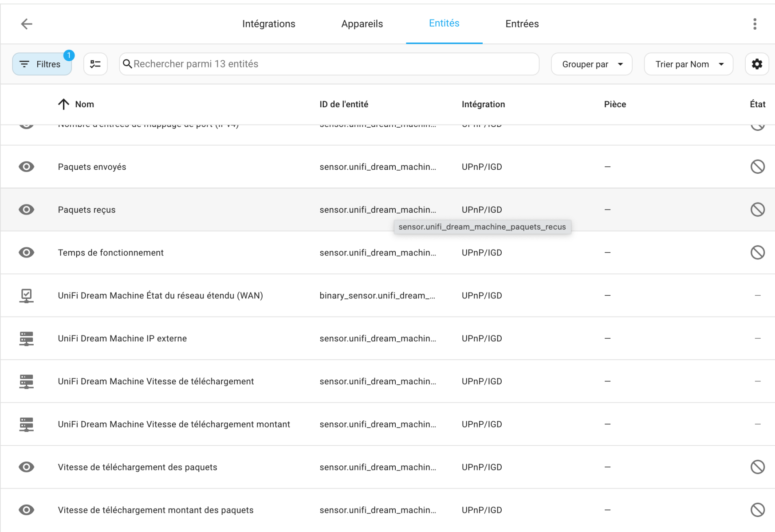Open Vitesse de téléchargement montant des paquets
Viewport: 775px width, 532px height.
pos(156,510)
